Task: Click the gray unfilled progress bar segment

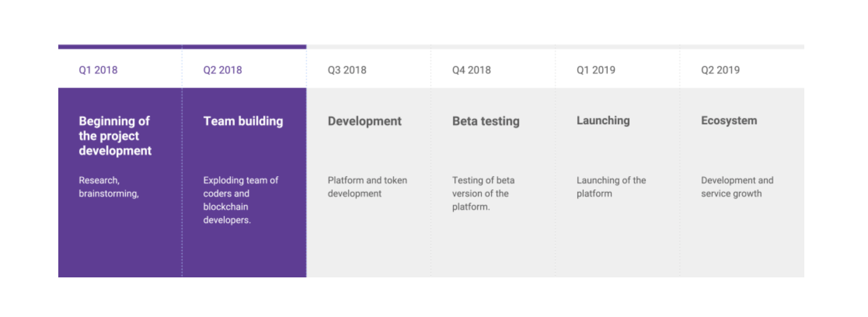Action: (555, 47)
